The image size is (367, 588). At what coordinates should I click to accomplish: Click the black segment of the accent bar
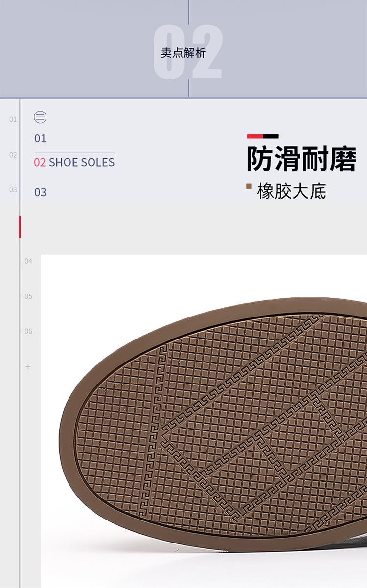(x=271, y=136)
